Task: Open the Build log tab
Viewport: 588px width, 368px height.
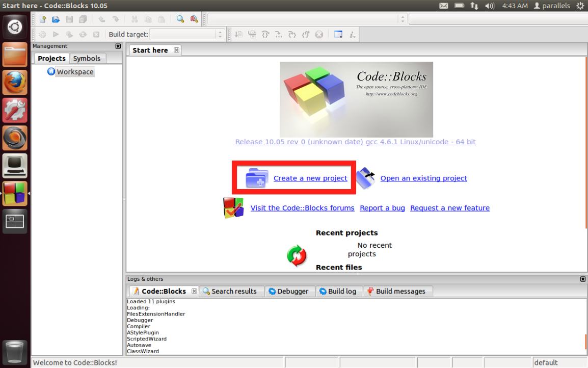Action: (x=339, y=291)
